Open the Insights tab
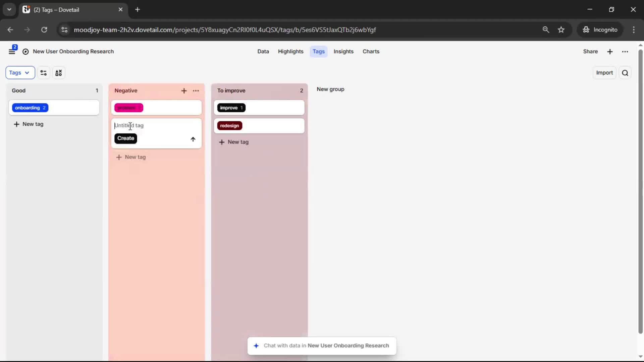Screen dimensions: 644x362 [x=343, y=52]
